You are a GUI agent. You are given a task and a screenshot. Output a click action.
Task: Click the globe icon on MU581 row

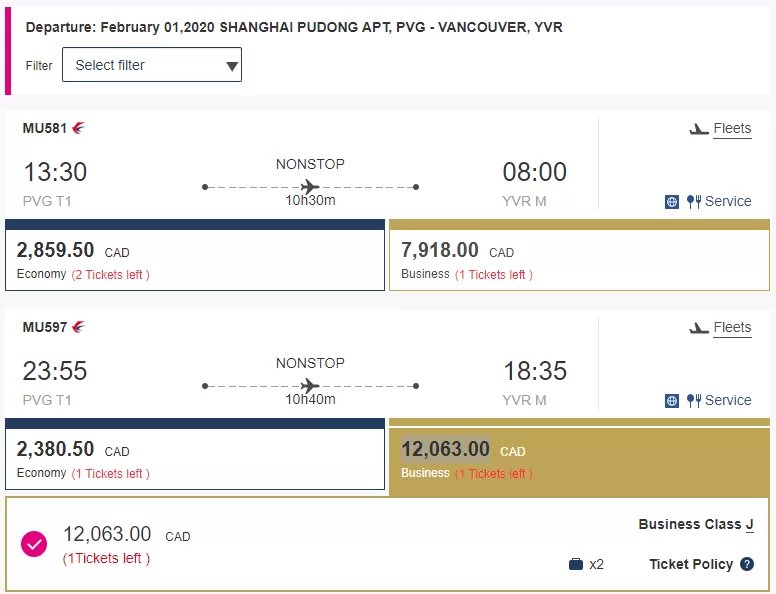coord(672,202)
